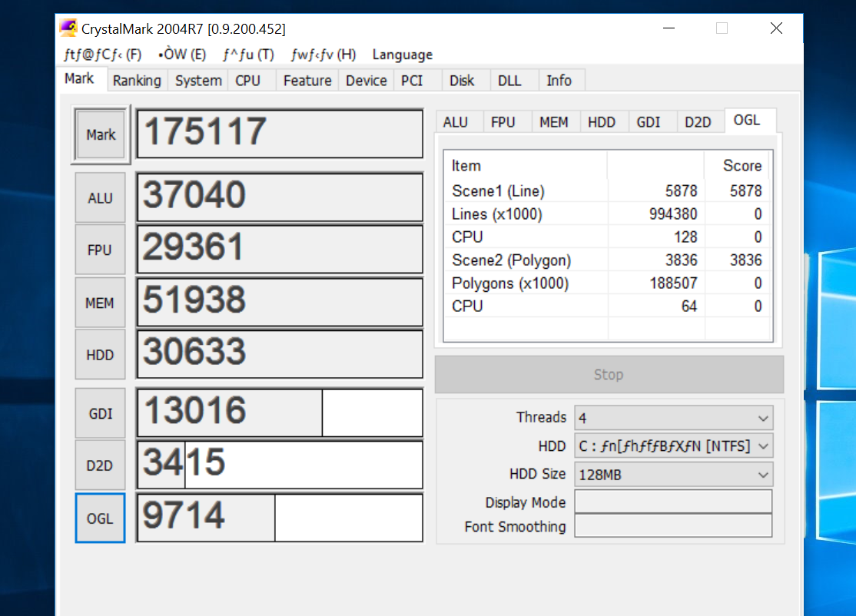
Task: Open the System tab
Action: [x=198, y=81]
